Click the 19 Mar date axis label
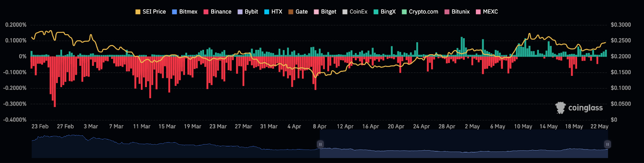The image size is (644, 163). click(192, 126)
